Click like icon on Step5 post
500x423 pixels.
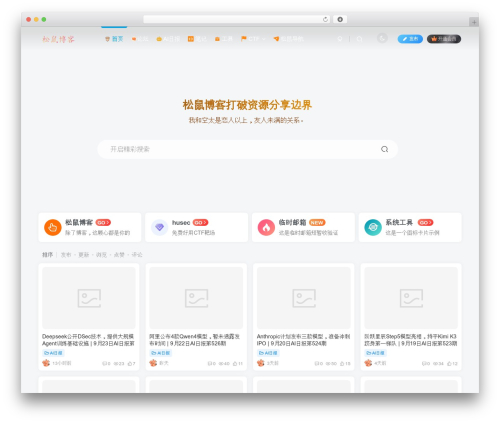pyautogui.click(x=449, y=363)
